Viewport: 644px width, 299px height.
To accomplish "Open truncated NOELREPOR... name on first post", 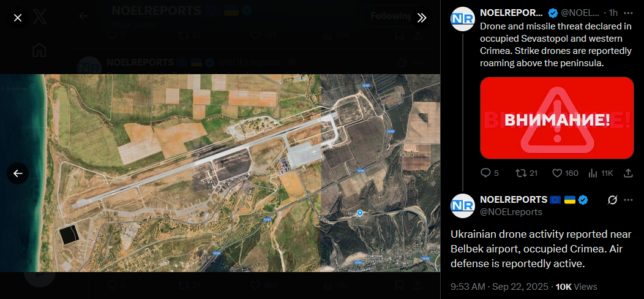I will tap(511, 13).
